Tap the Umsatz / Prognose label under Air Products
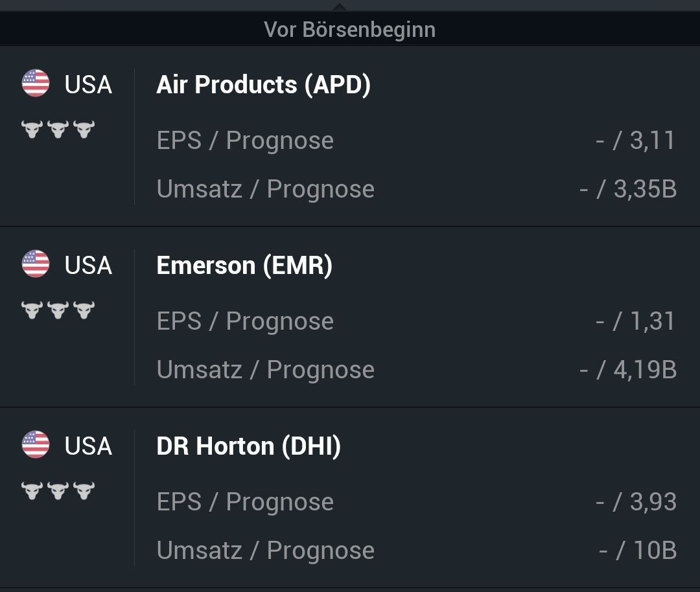This screenshot has height=592, width=700. pyautogui.click(x=265, y=189)
